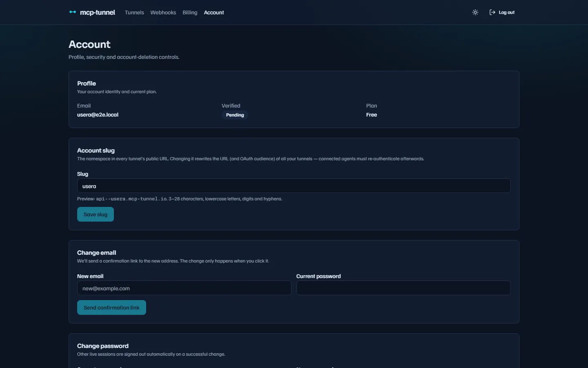Click the Pending verification badge
This screenshot has width=588, height=368.
pos(235,115)
